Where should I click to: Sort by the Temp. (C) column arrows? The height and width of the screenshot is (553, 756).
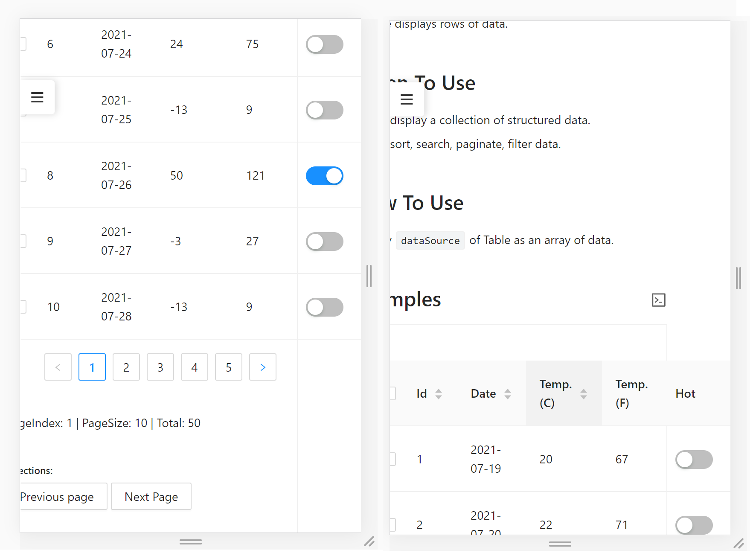pos(584,394)
